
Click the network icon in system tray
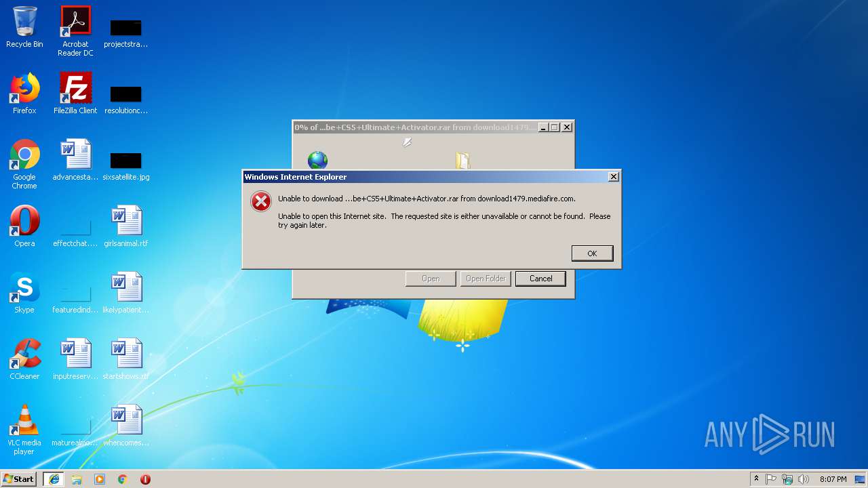click(787, 479)
